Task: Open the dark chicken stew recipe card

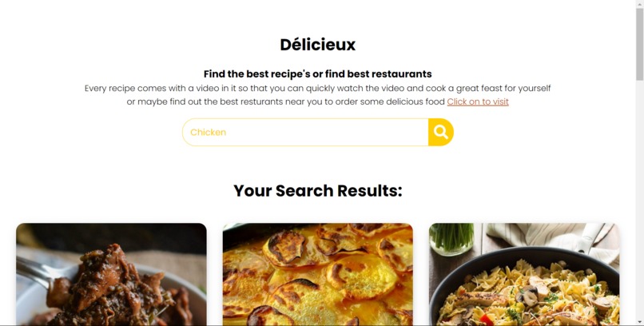Action: (x=111, y=274)
